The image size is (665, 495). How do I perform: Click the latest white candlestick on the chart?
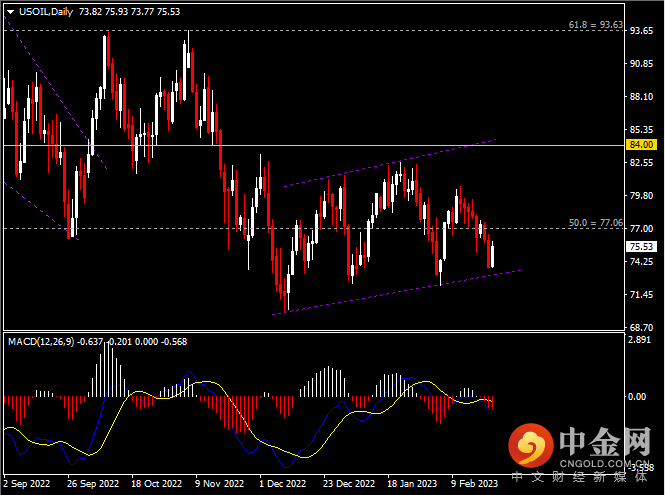tap(492, 255)
